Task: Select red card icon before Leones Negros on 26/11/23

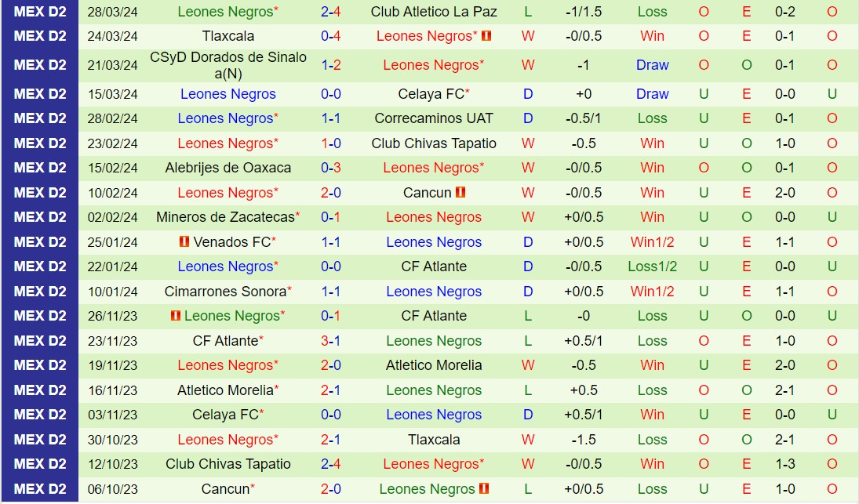Action: 176,316
